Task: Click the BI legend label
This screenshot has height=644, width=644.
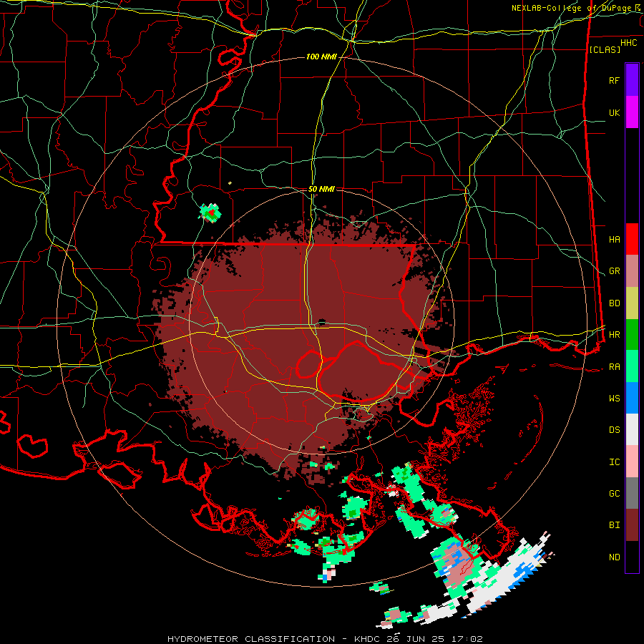Action: pos(614,525)
